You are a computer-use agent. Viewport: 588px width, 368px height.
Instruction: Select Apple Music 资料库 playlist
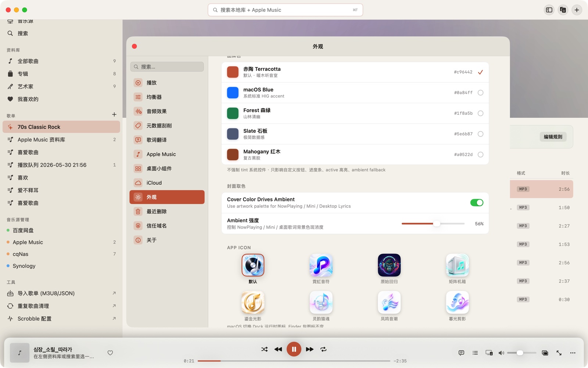pyautogui.click(x=61, y=139)
